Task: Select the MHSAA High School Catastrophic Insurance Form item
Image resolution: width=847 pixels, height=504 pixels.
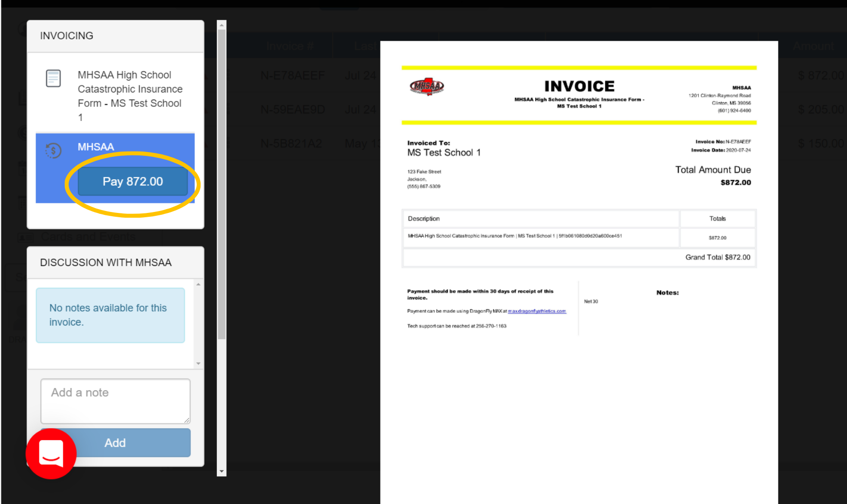Action: 130,95
